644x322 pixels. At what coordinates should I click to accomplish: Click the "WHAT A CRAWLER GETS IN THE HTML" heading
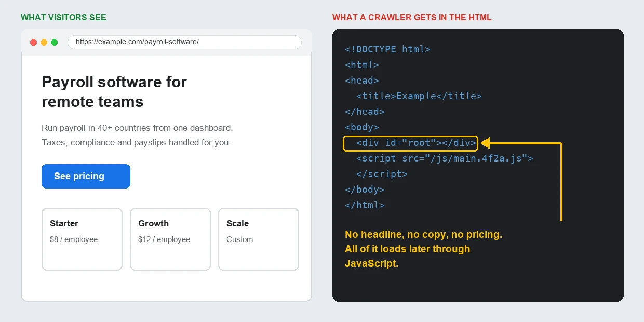(x=412, y=18)
